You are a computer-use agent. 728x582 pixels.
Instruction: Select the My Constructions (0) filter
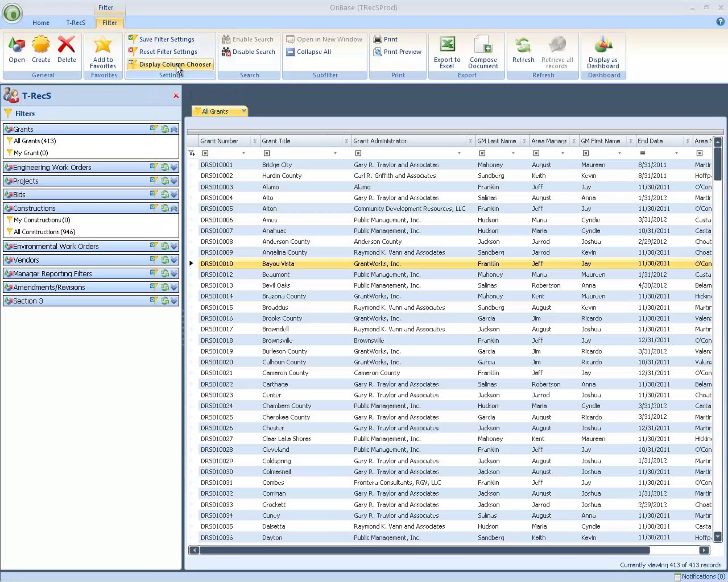pos(42,220)
